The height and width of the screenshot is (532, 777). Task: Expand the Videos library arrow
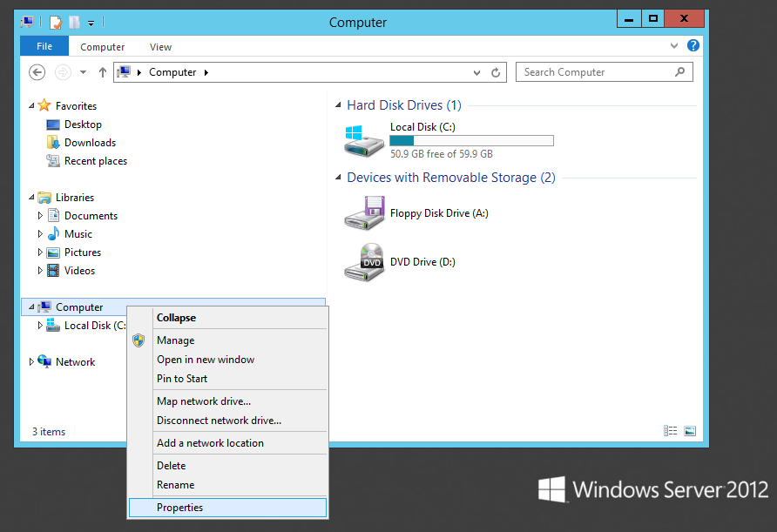41,271
